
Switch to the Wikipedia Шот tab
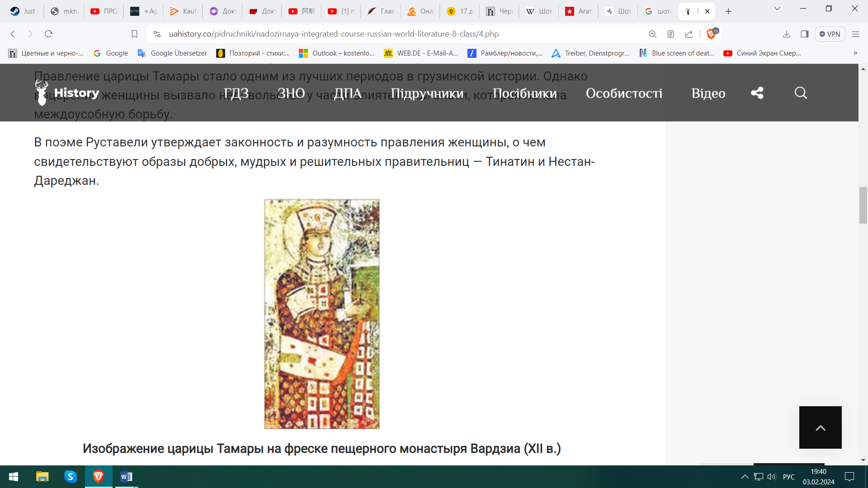538,11
